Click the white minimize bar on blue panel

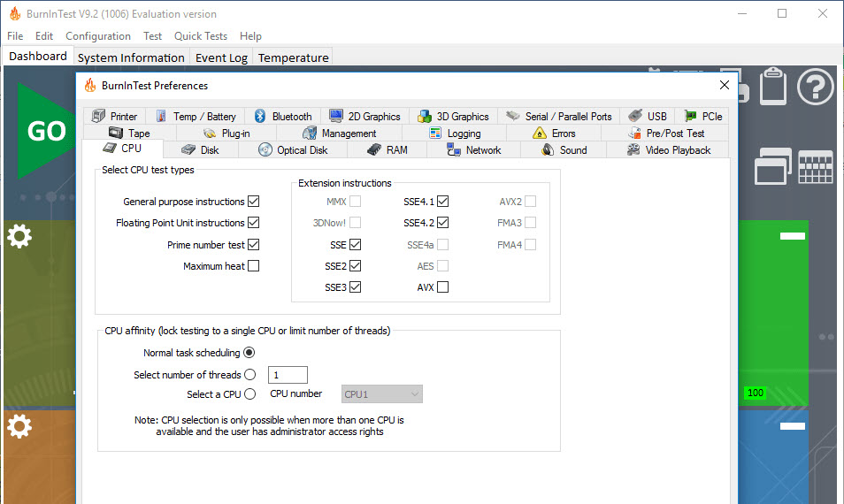[x=793, y=426]
